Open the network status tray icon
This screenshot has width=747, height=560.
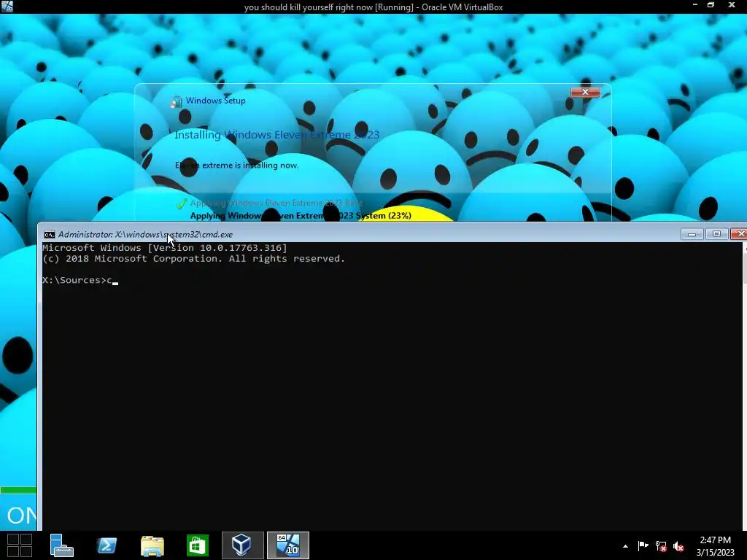pos(661,546)
